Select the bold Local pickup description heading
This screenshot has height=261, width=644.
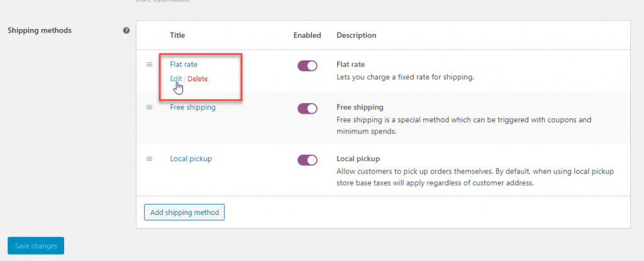(358, 158)
